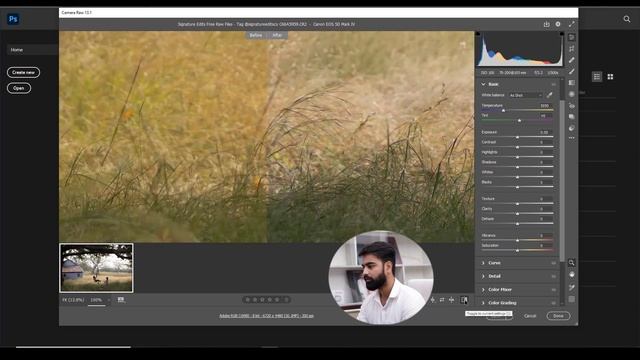This screenshot has width=640, height=360.
Task: Click the Tint slider handle
Action: click(x=519, y=121)
